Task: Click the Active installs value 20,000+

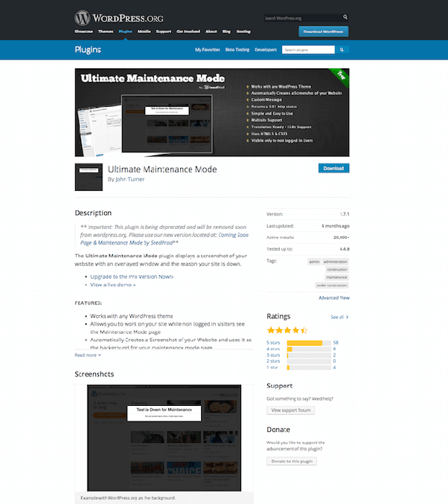Action: click(341, 238)
